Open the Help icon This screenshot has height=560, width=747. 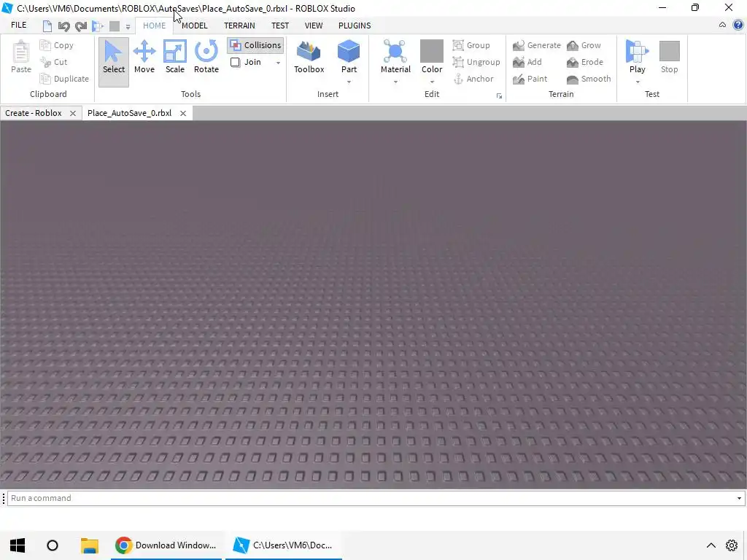738,25
